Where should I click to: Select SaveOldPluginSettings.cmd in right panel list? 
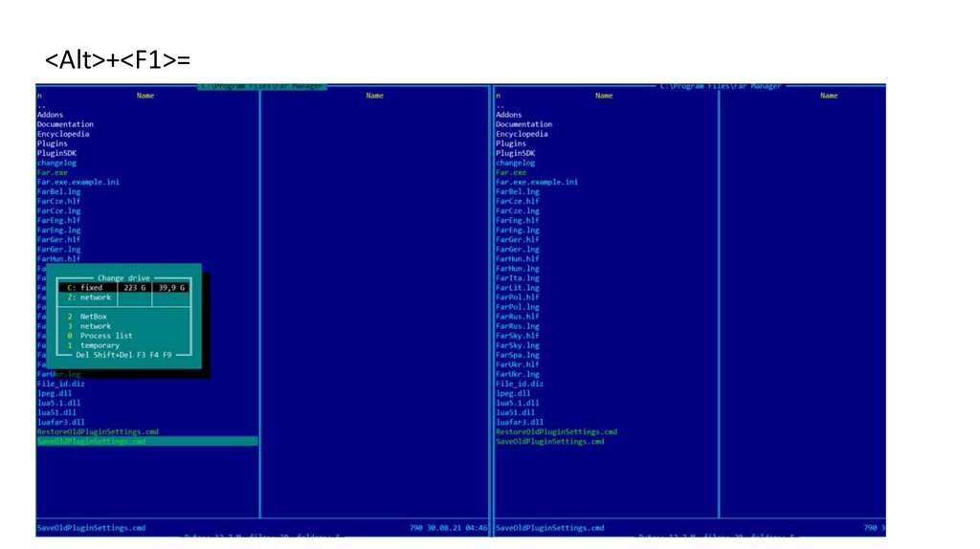click(550, 442)
